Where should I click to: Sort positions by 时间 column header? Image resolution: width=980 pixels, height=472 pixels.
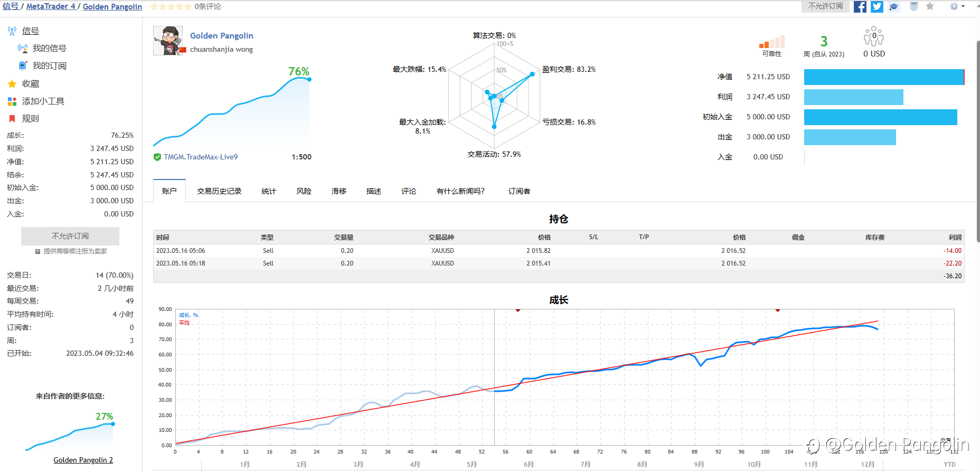(x=163, y=238)
